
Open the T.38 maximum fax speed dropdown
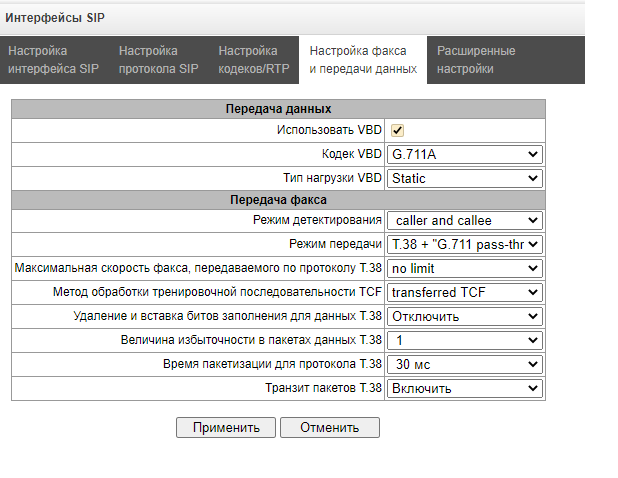click(465, 269)
